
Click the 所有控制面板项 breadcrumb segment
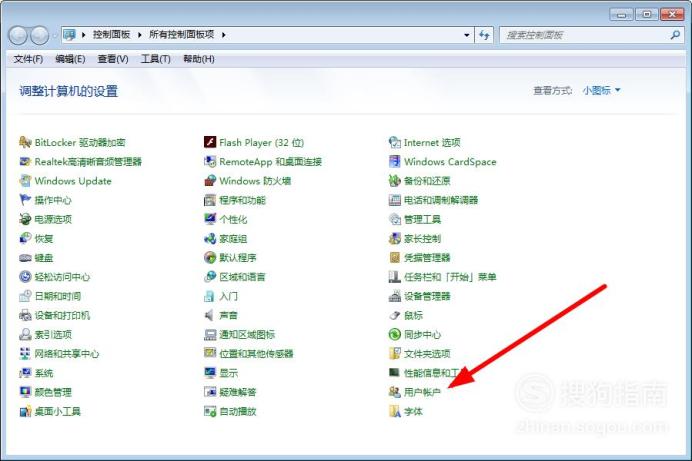pos(181,34)
